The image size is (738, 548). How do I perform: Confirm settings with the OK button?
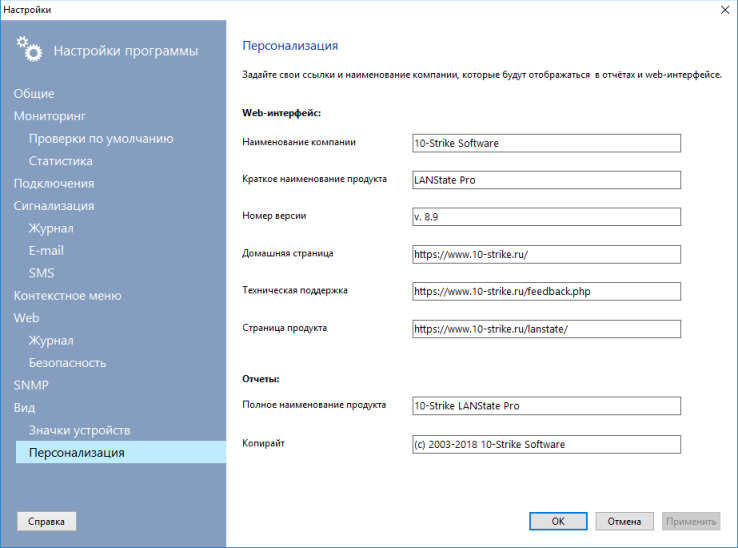point(558,522)
